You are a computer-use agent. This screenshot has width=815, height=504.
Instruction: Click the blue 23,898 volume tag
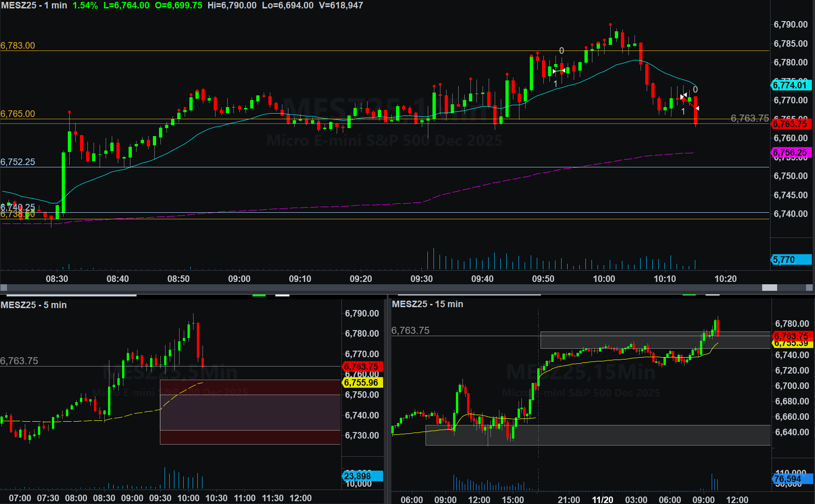coord(362,476)
